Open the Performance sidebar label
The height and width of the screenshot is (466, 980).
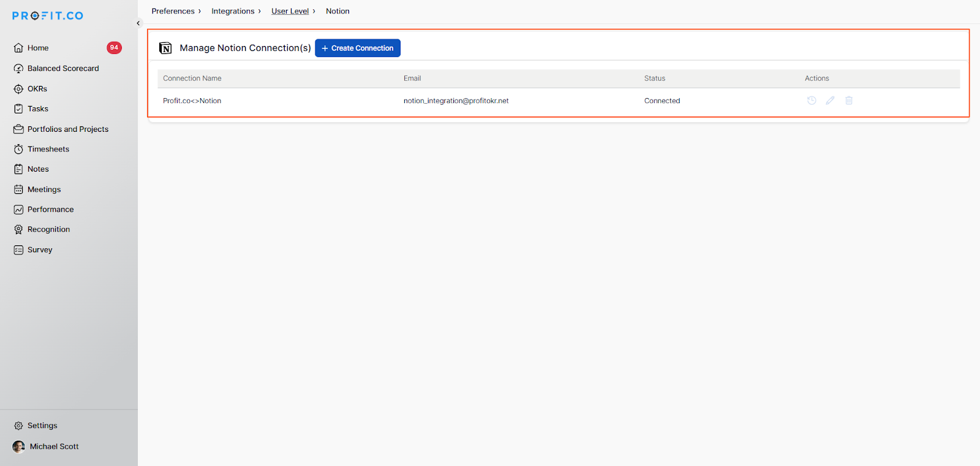(51, 210)
